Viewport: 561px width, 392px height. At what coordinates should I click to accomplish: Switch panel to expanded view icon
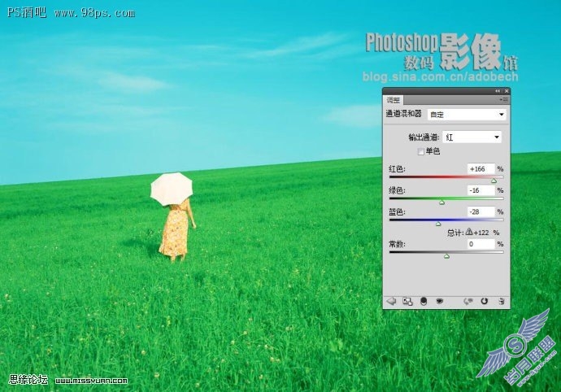point(407,302)
